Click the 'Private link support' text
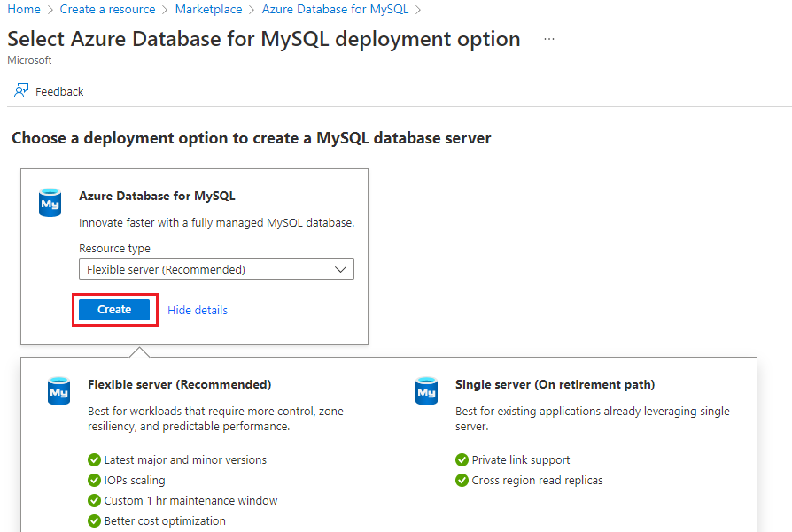Viewport: 792px width, 532px height. point(521,459)
